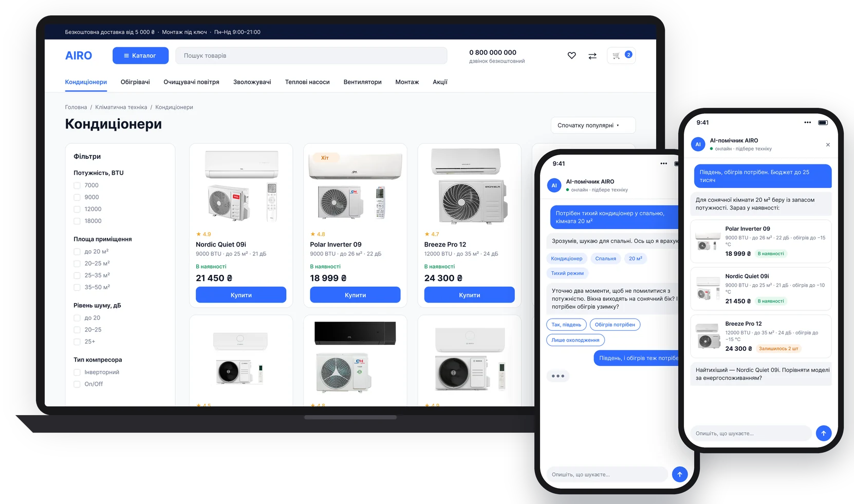
Task: Select the Теплові насоси tab
Action: (x=307, y=82)
